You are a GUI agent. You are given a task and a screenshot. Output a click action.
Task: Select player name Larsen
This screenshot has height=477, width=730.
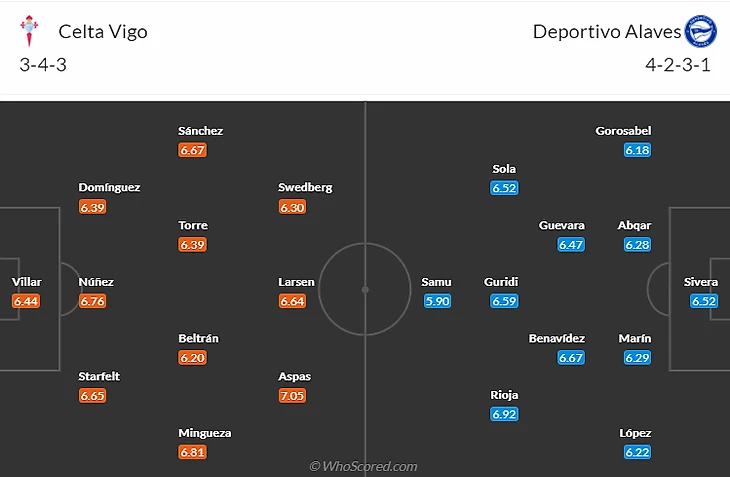296,282
